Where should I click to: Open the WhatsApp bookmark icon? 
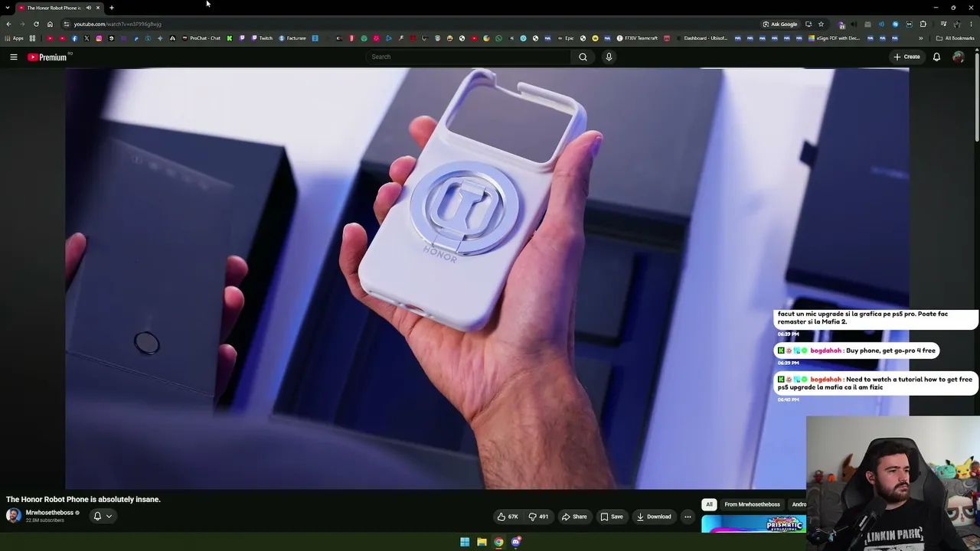click(498, 38)
